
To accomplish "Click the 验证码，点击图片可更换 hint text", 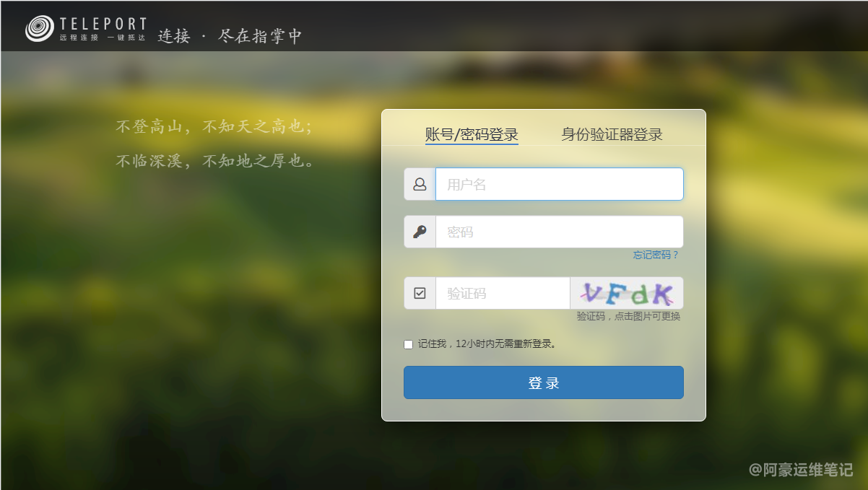I will (x=628, y=316).
